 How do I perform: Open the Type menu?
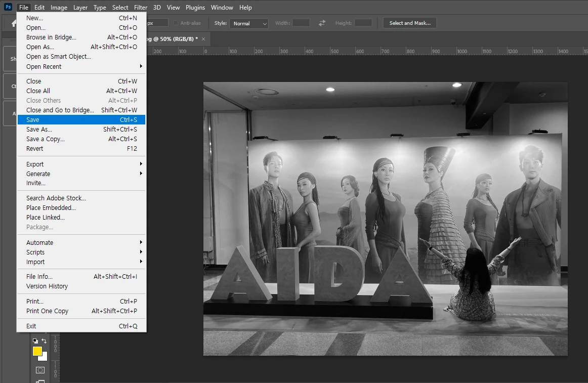[100, 8]
